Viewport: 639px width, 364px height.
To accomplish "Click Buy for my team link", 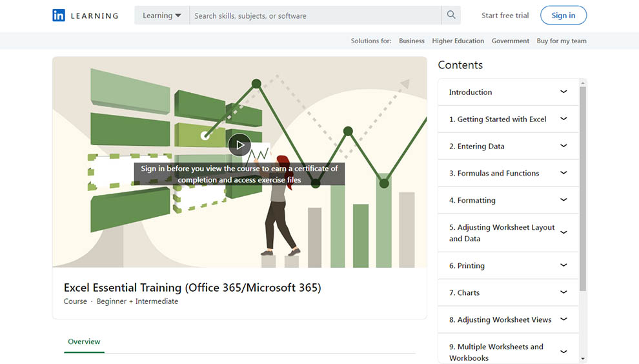I will (562, 41).
